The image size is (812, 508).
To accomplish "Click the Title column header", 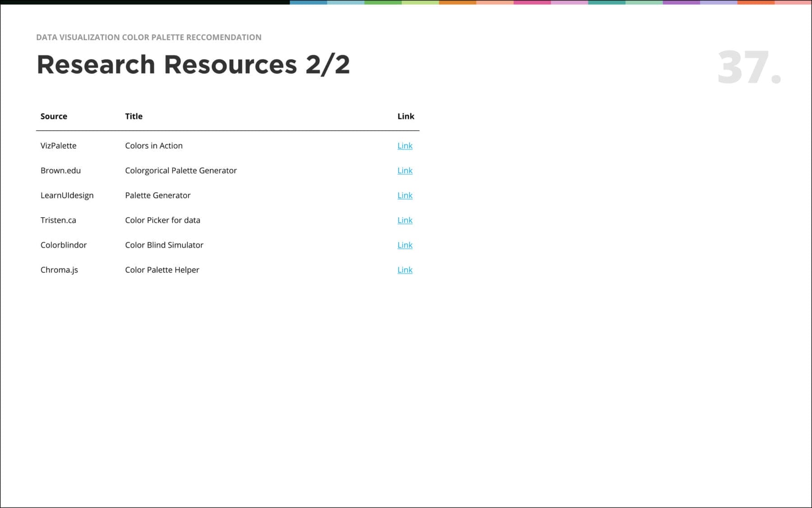I will pos(134,116).
